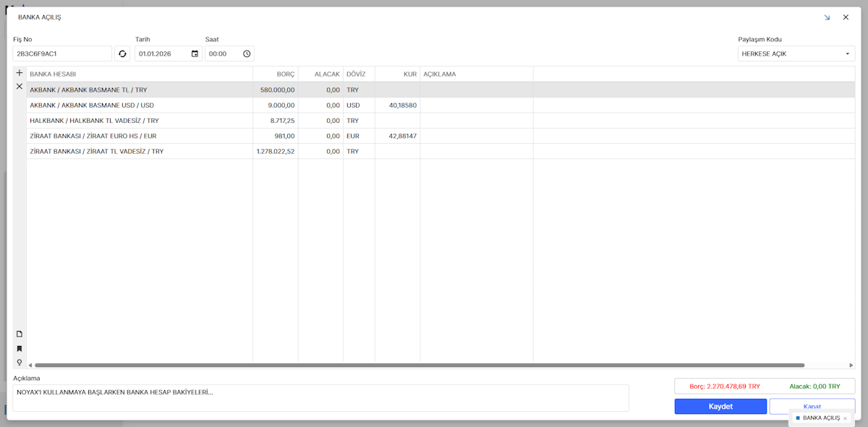
Task: Close the BANKA AÇILIŞ taskbar tab
Action: click(x=845, y=418)
